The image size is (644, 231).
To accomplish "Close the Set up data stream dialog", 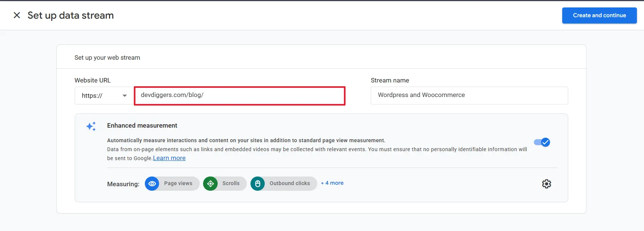I will [17, 15].
